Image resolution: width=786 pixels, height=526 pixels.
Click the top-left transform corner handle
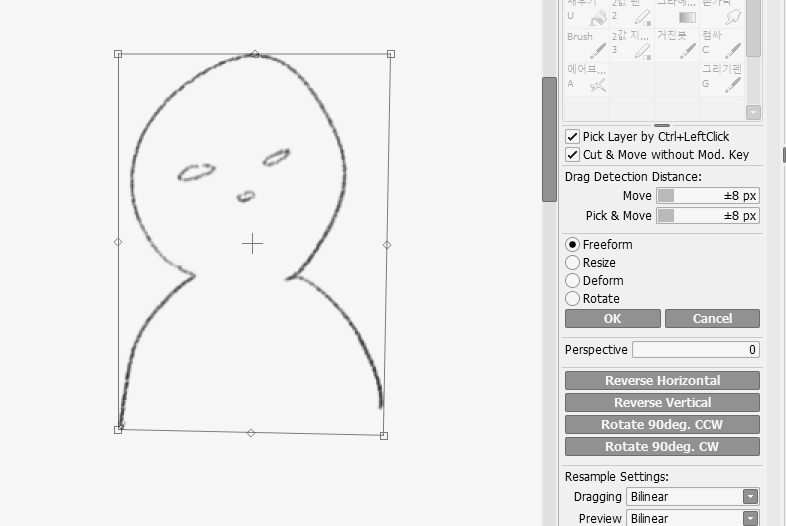point(118,54)
